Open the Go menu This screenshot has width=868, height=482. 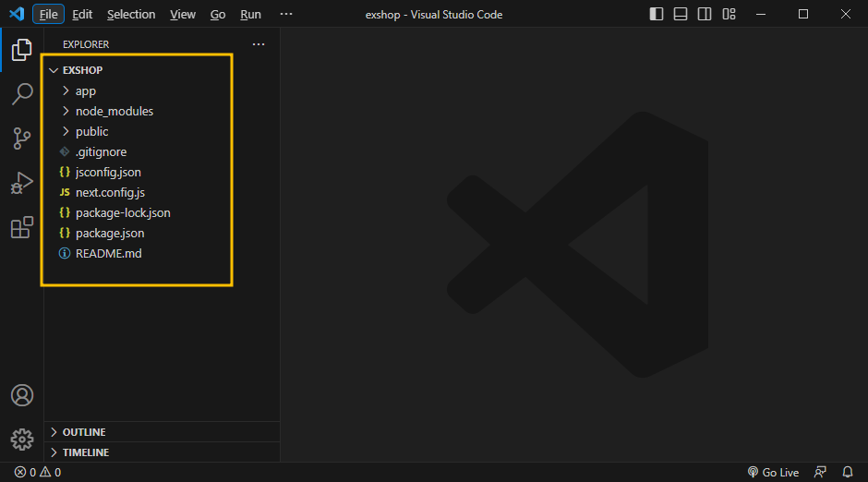point(218,14)
